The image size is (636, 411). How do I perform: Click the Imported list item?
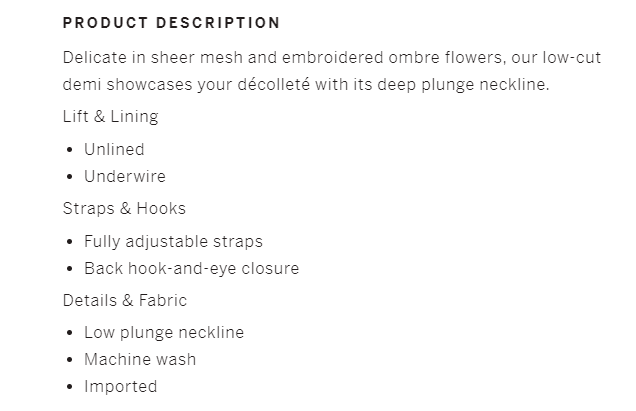point(120,386)
